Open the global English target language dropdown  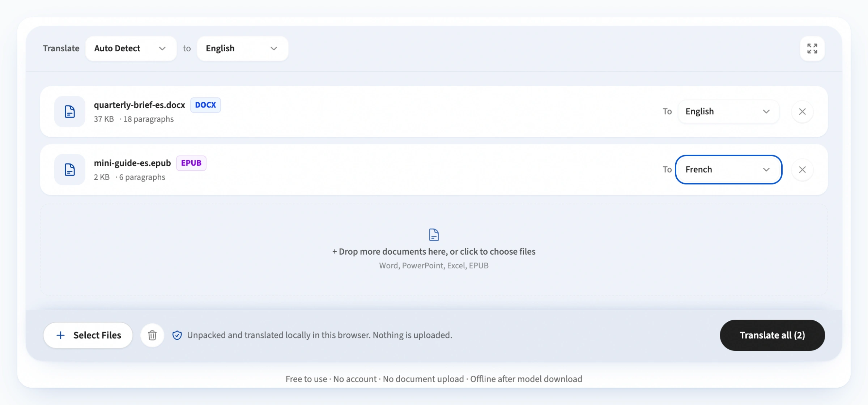242,48
